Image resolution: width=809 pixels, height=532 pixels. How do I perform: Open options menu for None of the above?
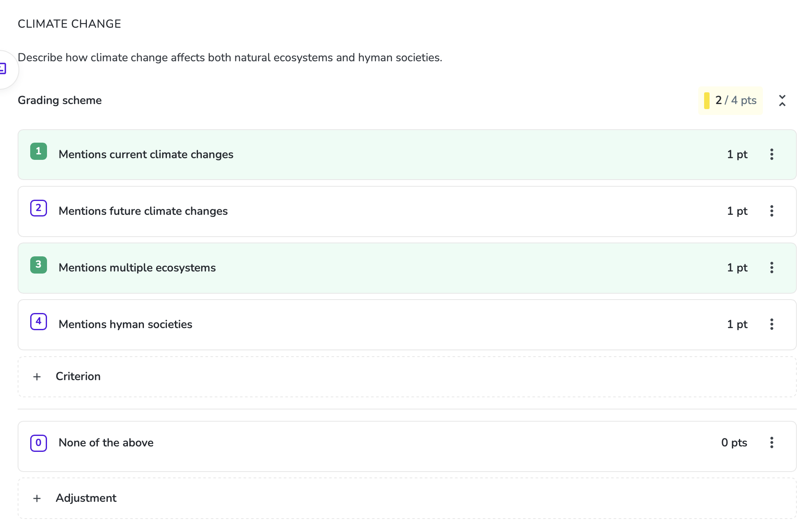coord(772,443)
